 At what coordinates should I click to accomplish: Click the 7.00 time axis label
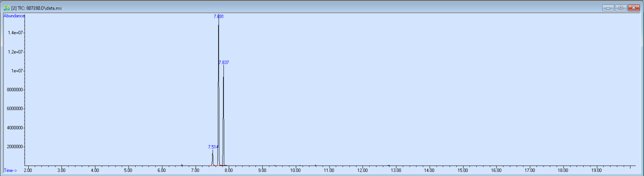click(195, 170)
